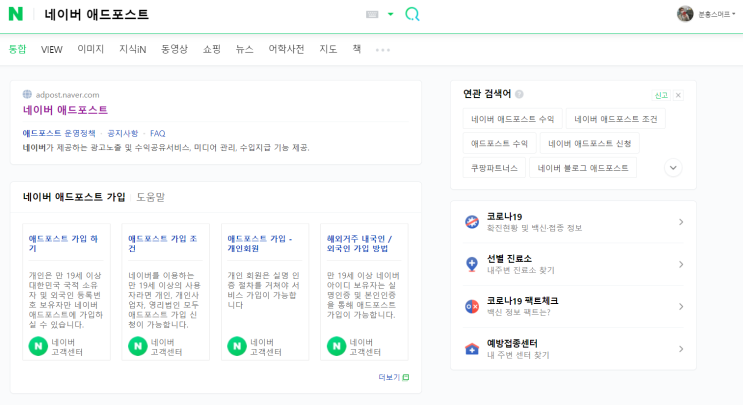Click N icon under 개인회원 card
This screenshot has width=743, height=405.
click(237, 346)
